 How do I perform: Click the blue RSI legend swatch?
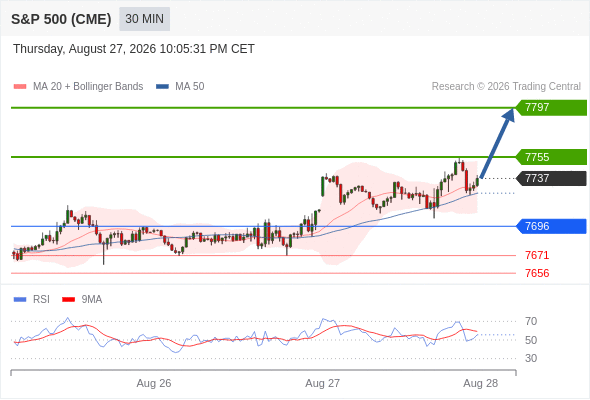20,300
